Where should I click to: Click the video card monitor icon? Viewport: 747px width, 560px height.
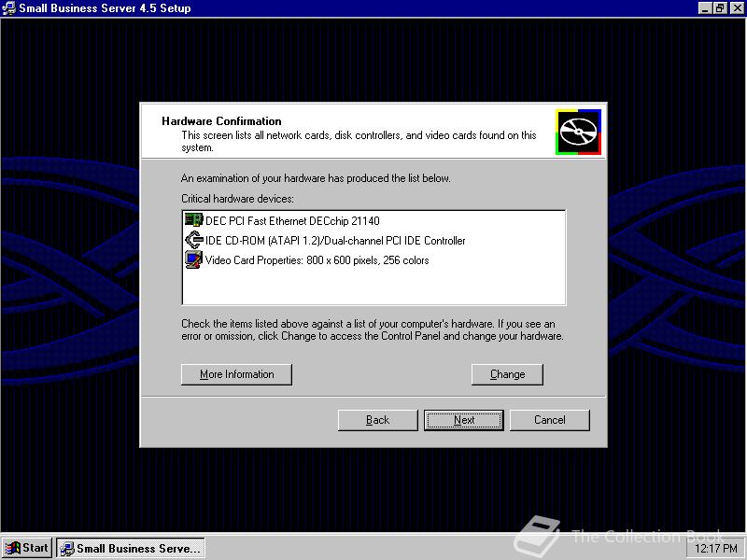193,260
